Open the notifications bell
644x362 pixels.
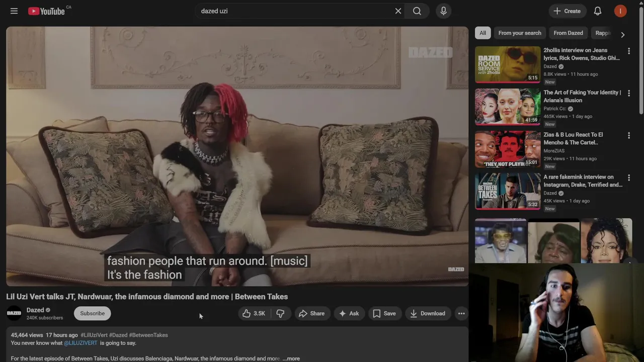coord(598,11)
